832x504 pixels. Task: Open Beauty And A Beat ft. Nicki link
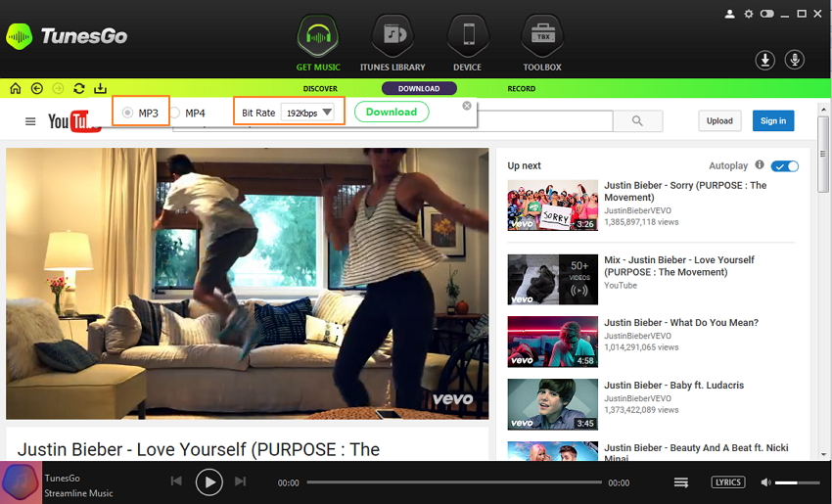pos(696,451)
